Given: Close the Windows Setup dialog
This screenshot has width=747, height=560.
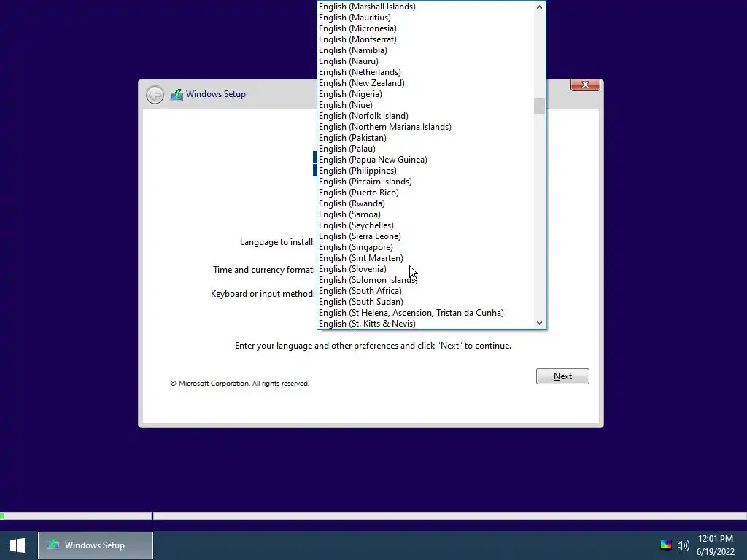Looking at the screenshot, I should coord(585,85).
